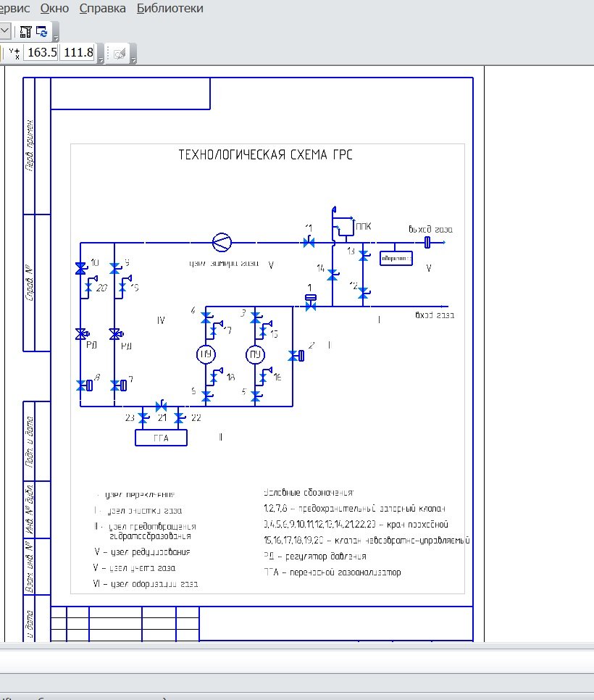Select the ТЕХНОЛОГИЧЕСКАЯ СХЕМА ГРС title text
594x700 pixels.
tap(266, 155)
